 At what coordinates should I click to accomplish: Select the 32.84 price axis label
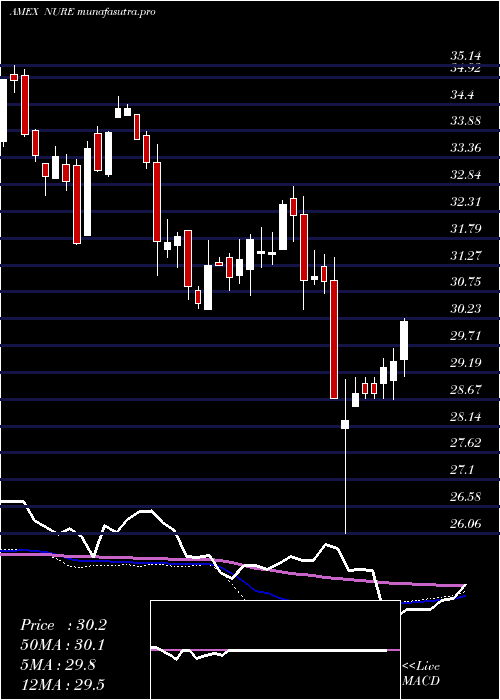pos(466,175)
